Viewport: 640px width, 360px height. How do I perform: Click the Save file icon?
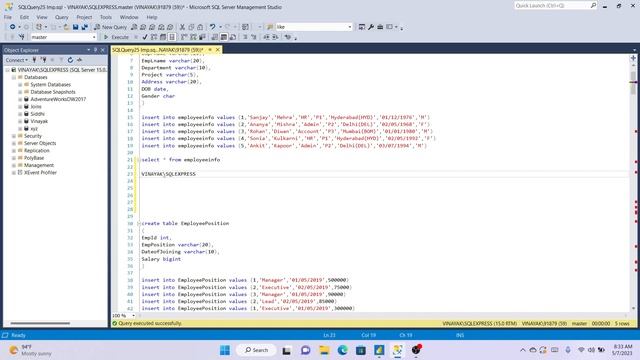click(76, 27)
